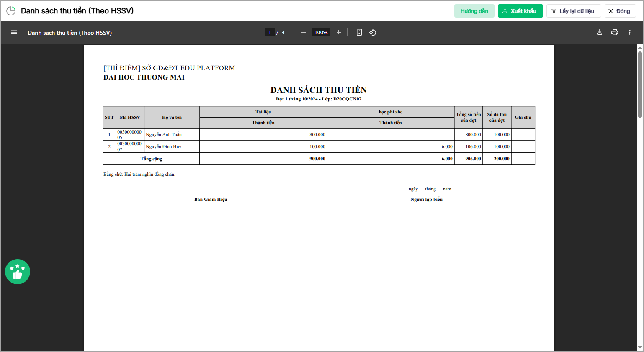Zoom in on the PDF document
This screenshot has width=644, height=352.
pos(339,32)
